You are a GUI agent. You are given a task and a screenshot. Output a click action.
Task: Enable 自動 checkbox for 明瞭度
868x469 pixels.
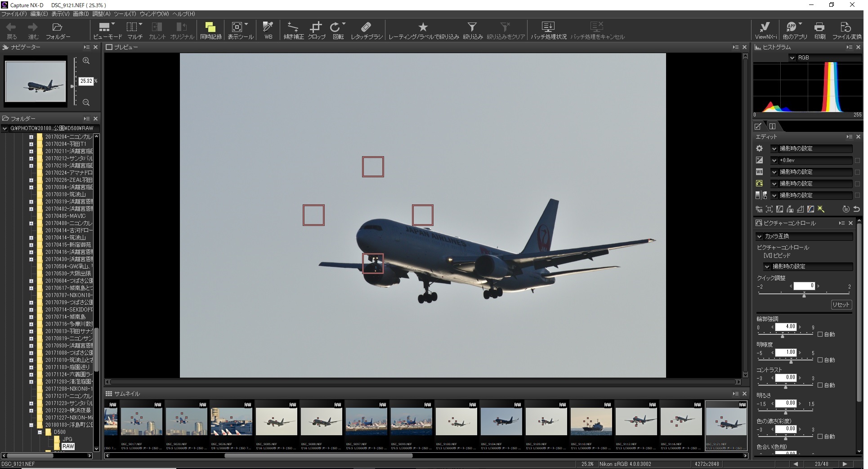click(820, 360)
